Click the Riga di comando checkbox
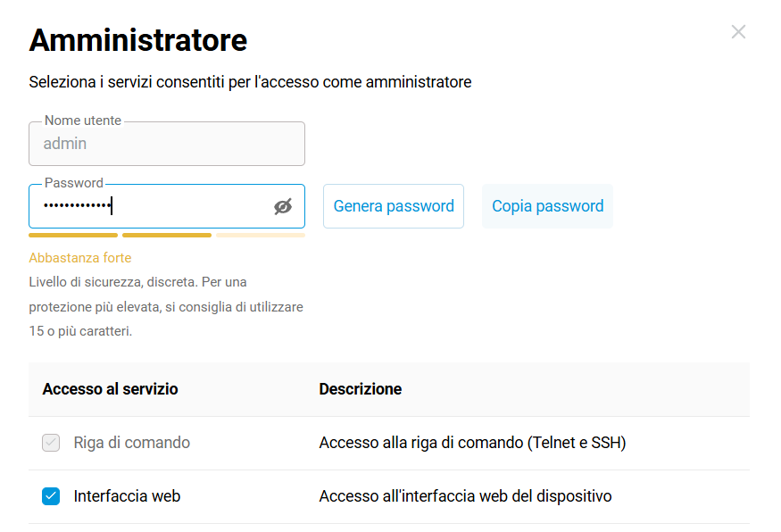The height and width of the screenshot is (532, 781). (x=51, y=443)
